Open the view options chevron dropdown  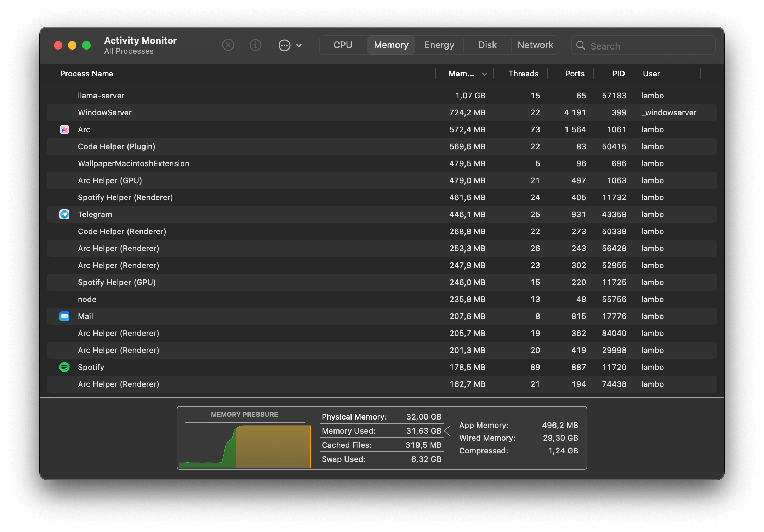click(x=299, y=45)
